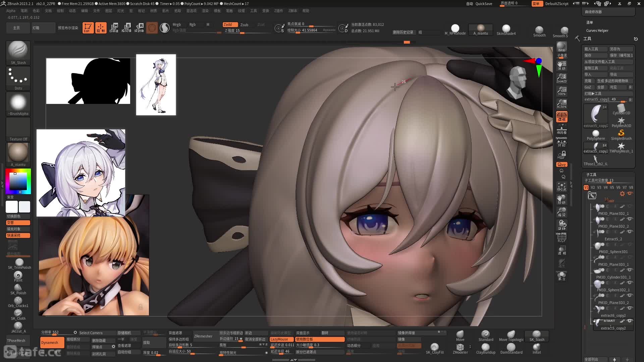Choose the M_NPRShade material
The image size is (644, 362).
point(455,30)
